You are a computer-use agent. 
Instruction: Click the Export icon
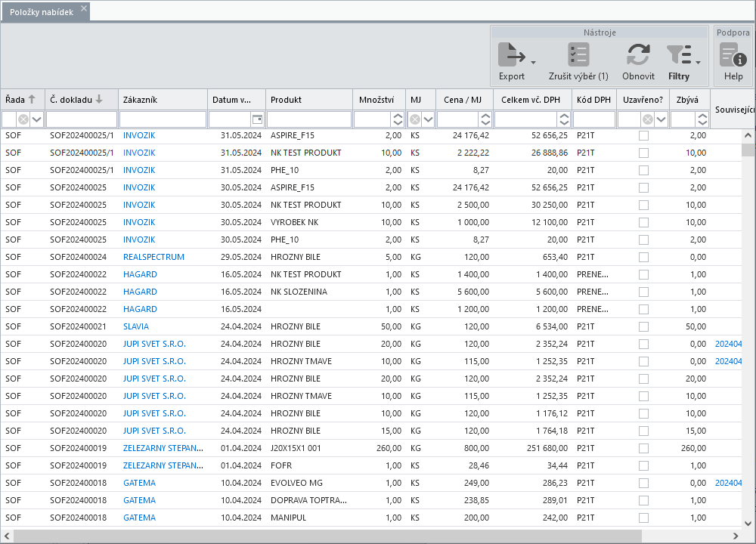[512, 54]
